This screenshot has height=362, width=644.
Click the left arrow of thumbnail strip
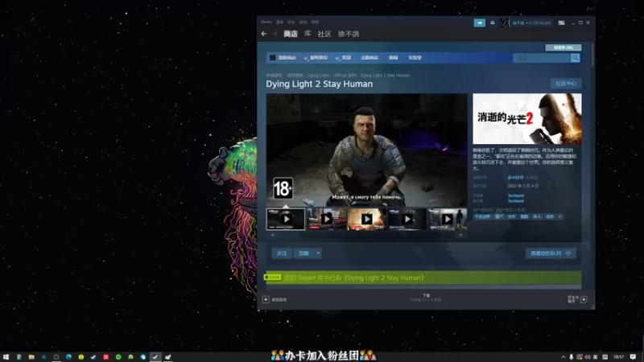tap(272, 235)
